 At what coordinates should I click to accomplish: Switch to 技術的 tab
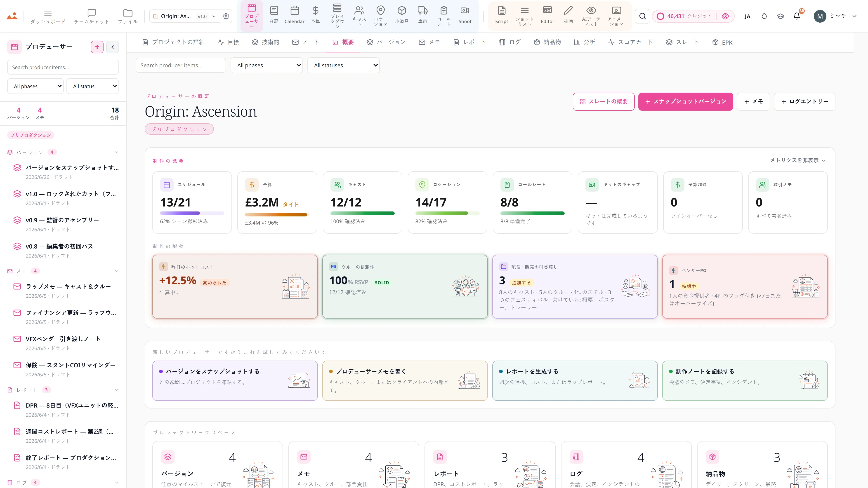pyautogui.click(x=266, y=42)
